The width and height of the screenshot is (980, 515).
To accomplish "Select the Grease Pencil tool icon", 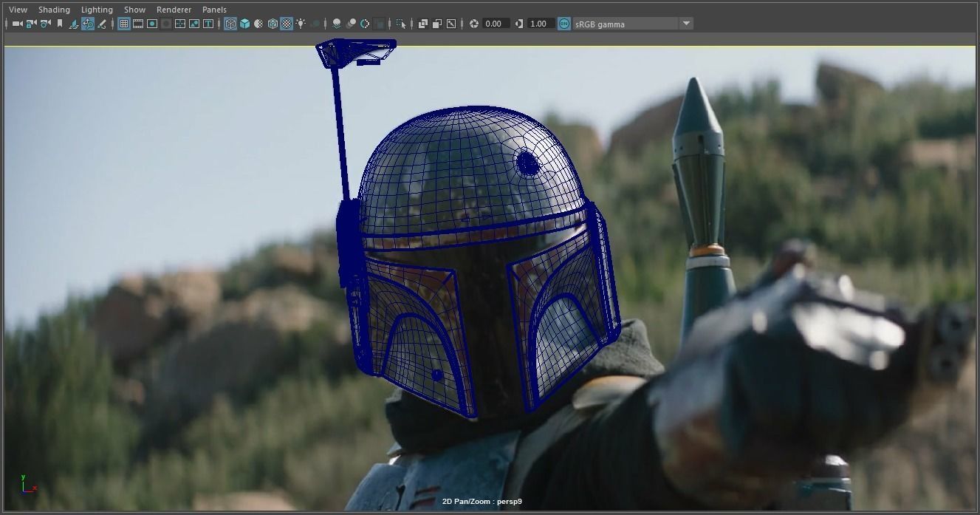I will click(x=102, y=24).
